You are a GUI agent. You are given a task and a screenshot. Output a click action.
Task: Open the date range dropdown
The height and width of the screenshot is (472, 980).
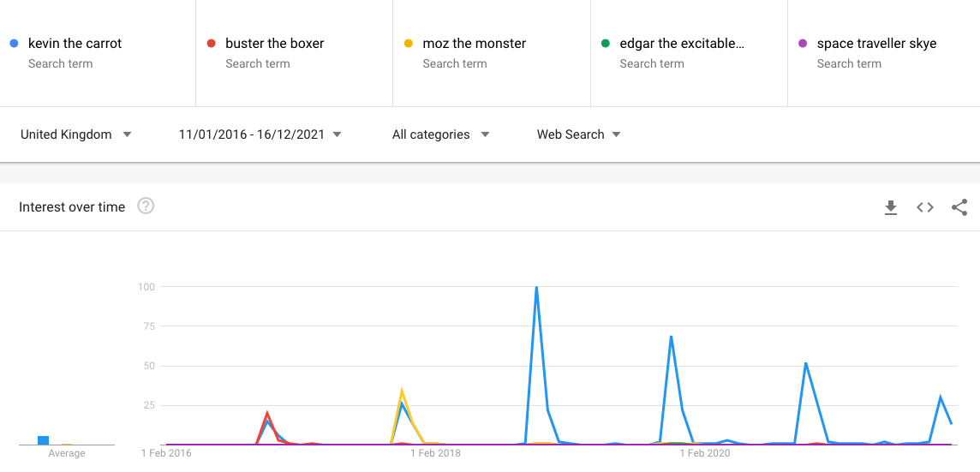260,134
